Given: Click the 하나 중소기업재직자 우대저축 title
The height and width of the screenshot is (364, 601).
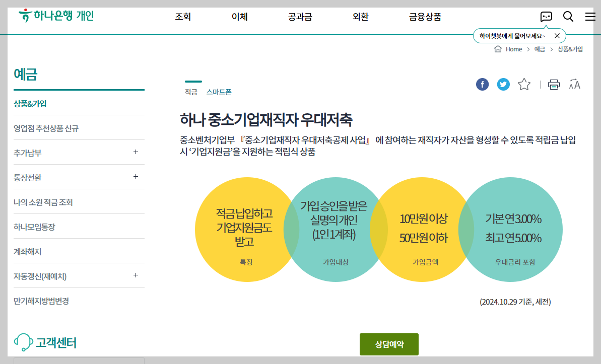Looking at the screenshot, I should (266, 119).
